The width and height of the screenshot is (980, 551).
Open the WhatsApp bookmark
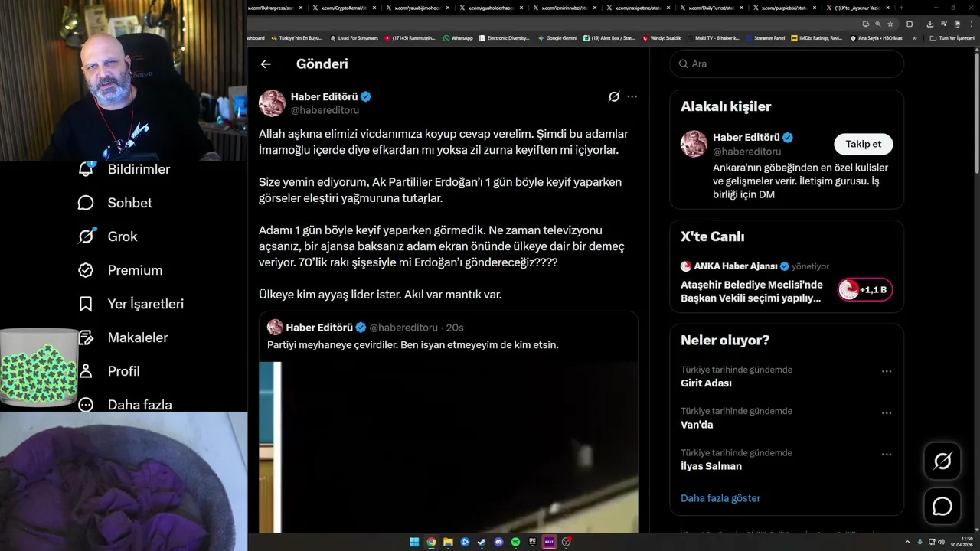pos(458,38)
